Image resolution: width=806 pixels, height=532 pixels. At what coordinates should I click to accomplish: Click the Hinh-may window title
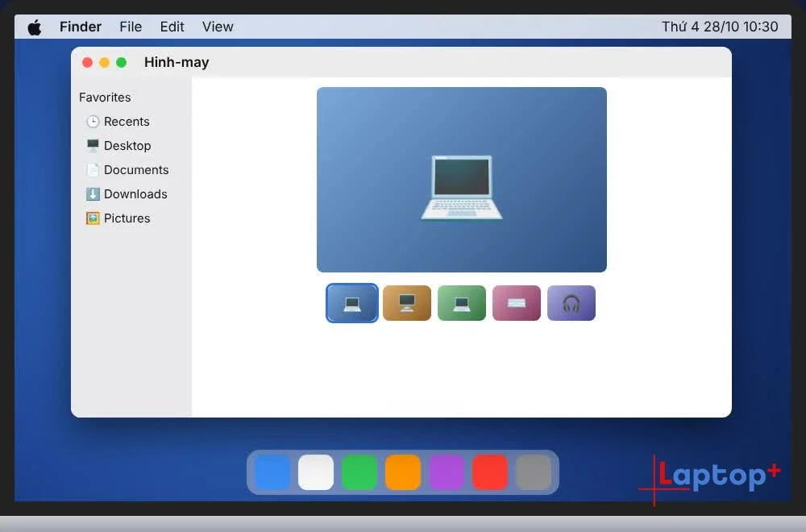(177, 63)
